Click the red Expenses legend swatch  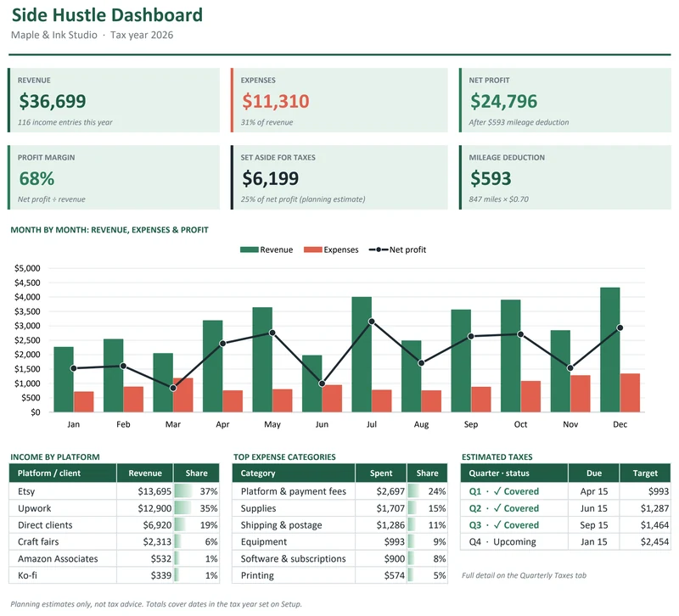click(313, 249)
